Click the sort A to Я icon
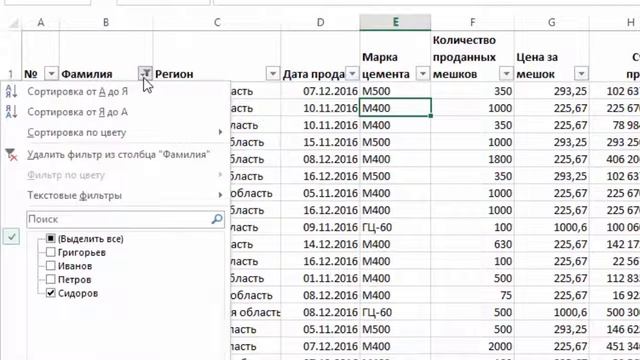The height and width of the screenshot is (360, 640). click(11, 91)
